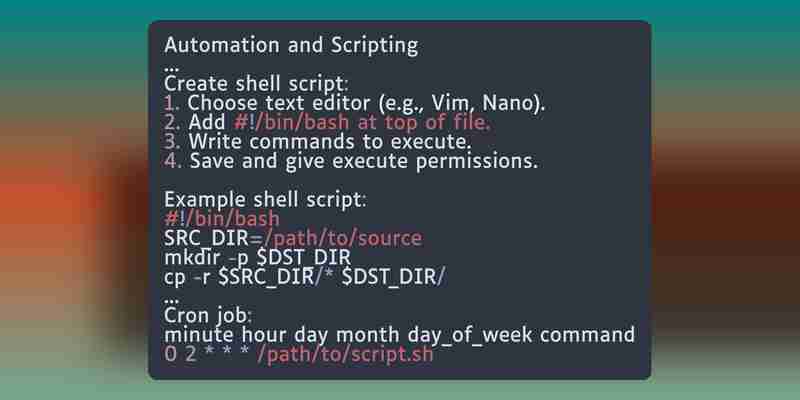
Task: Click the word 'Nano' in step 1
Action: point(508,103)
